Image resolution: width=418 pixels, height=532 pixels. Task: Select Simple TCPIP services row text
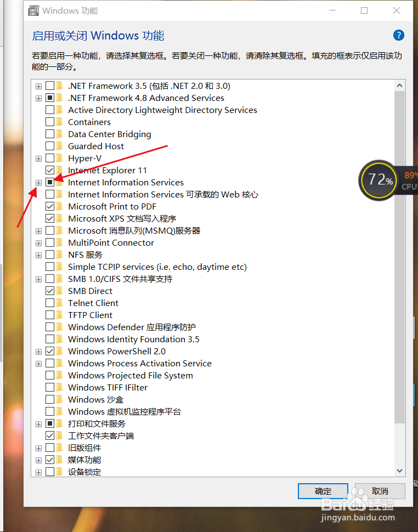point(157,267)
